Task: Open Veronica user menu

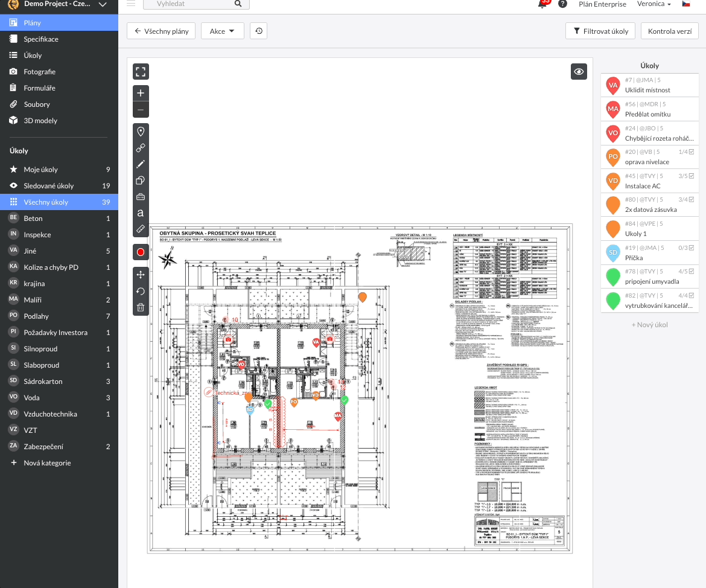Action: pos(654,4)
